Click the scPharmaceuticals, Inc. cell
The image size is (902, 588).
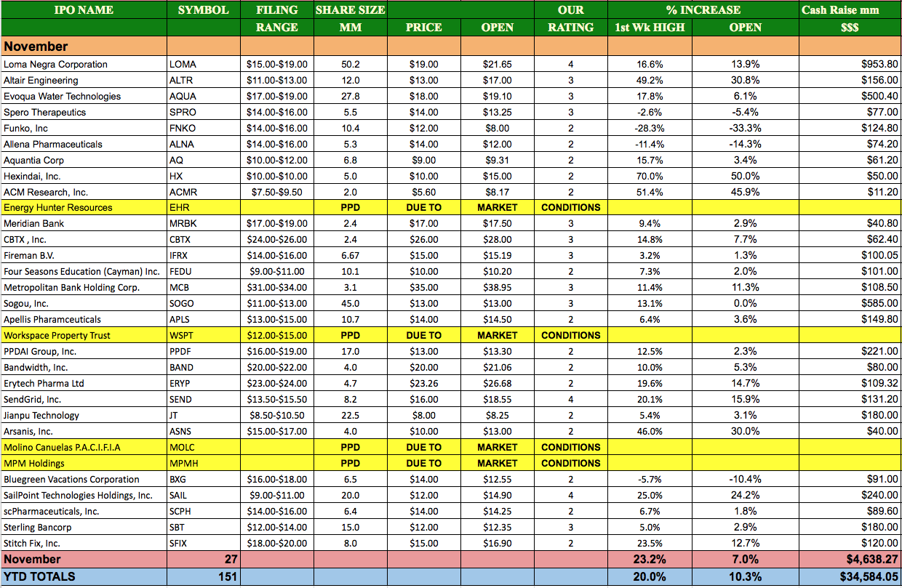click(x=84, y=512)
